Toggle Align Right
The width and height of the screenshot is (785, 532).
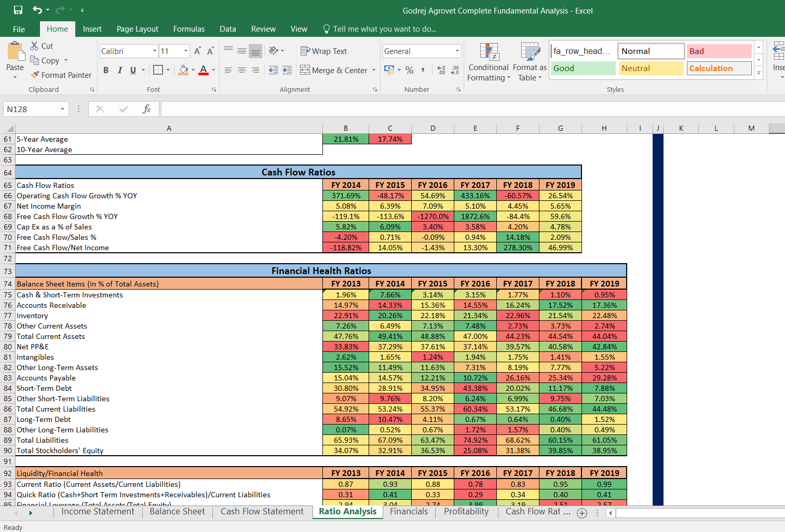255,70
